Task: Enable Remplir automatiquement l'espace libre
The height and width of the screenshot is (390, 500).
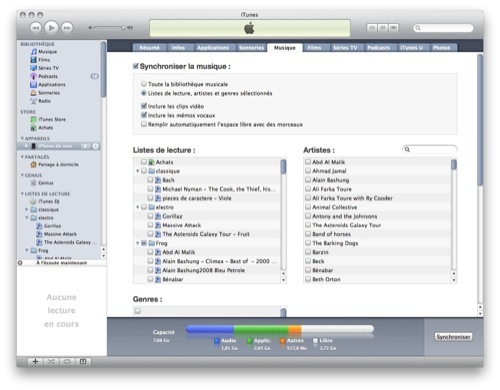Action: [x=144, y=124]
